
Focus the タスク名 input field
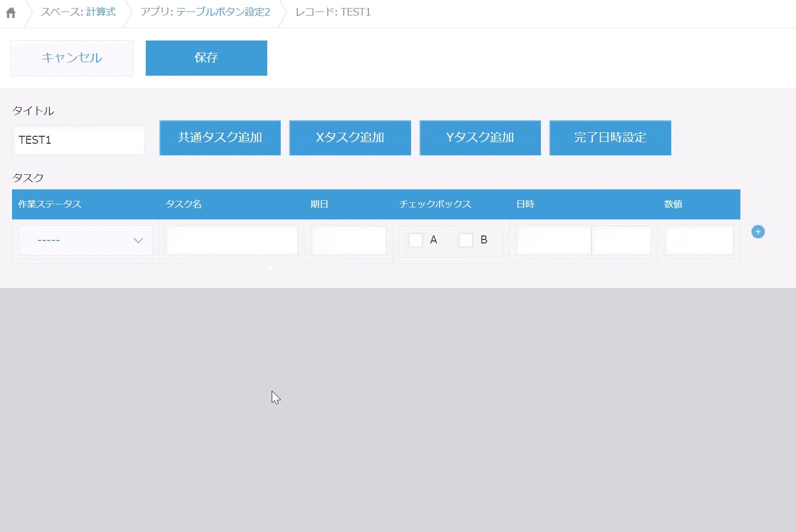tap(232, 240)
